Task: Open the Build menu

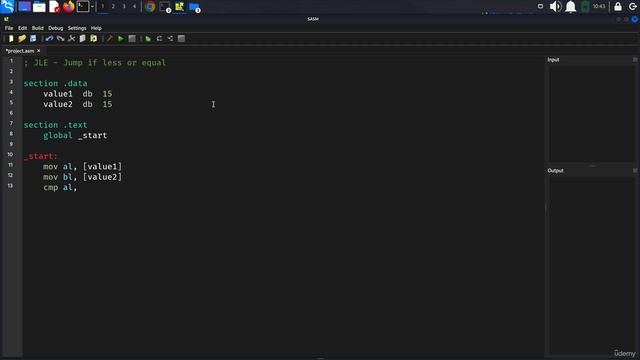Action: pos(38,28)
